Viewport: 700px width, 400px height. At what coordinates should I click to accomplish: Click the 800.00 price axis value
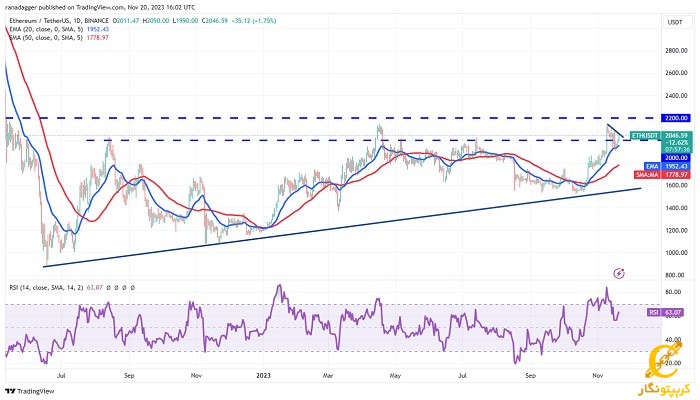pyautogui.click(x=677, y=275)
